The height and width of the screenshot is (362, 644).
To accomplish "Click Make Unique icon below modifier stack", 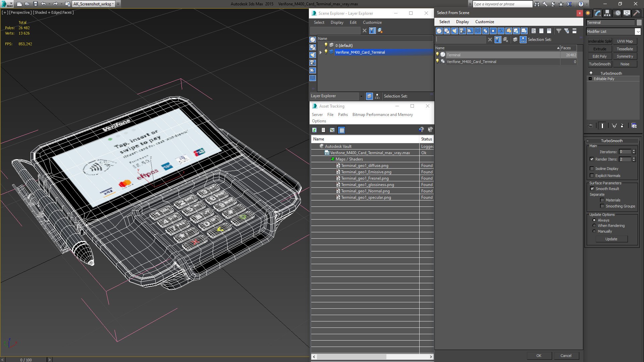I will 614,126.
